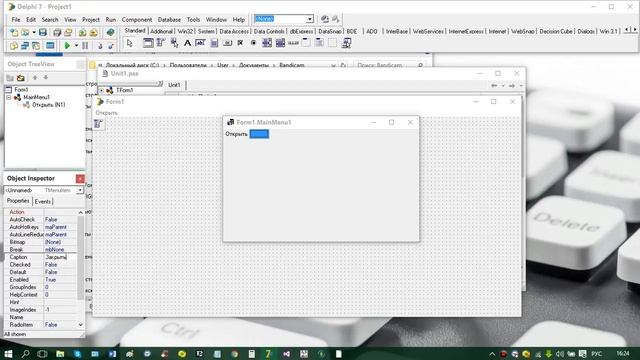Screen dimensions: 640x360
Task: Select the MainMenu component in palette
Action: tap(160, 43)
